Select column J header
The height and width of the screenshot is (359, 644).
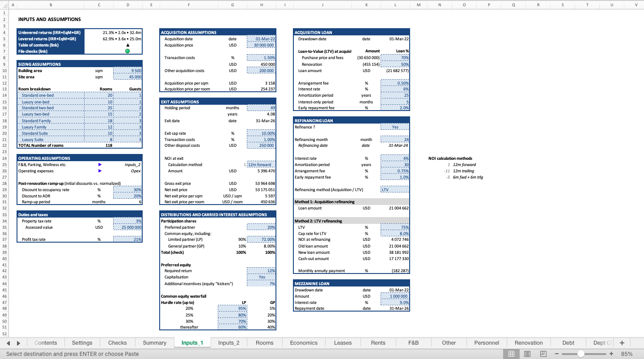coord(322,4)
